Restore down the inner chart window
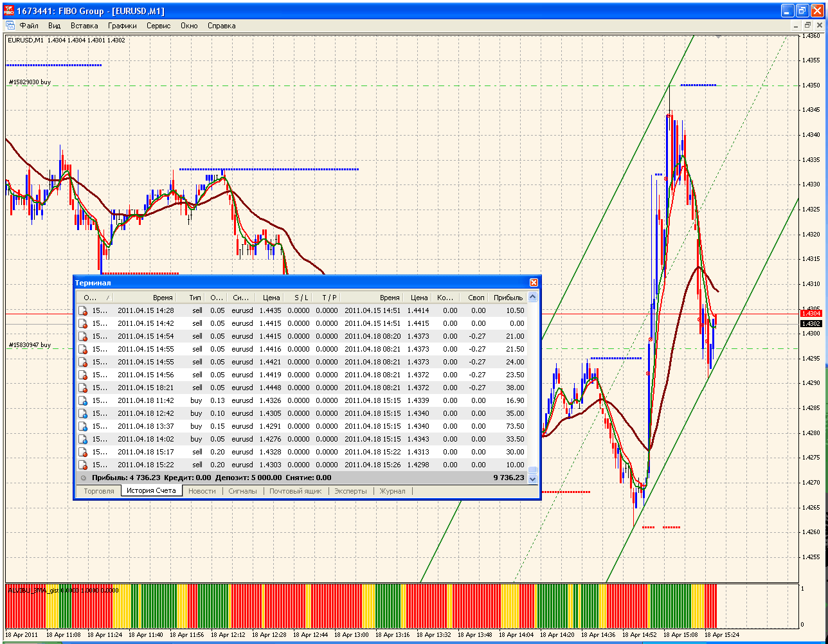 point(807,26)
